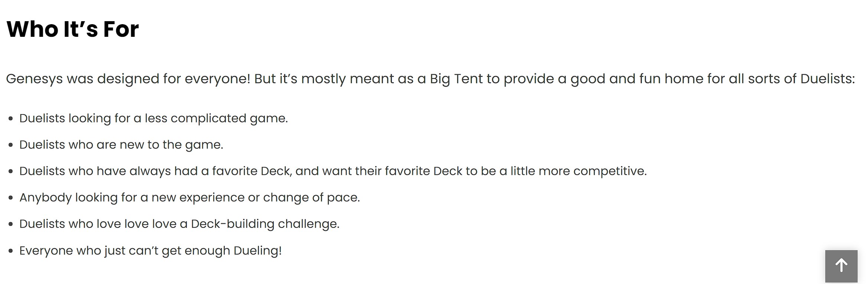Click 'change of pace.' in fourth bullet

click(312, 197)
